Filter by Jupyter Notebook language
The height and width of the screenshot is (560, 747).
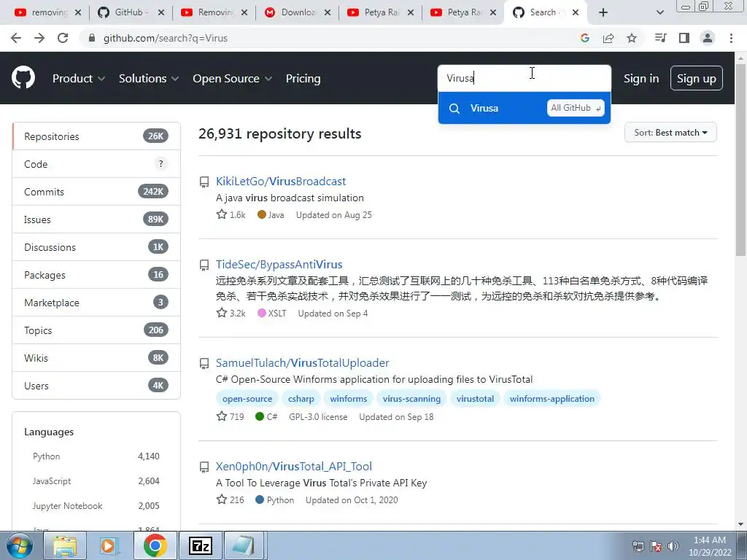(x=96, y=506)
